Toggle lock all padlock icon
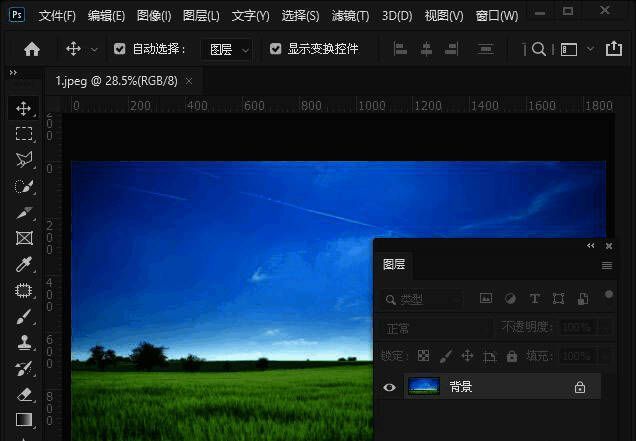636x441 pixels. (x=512, y=356)
